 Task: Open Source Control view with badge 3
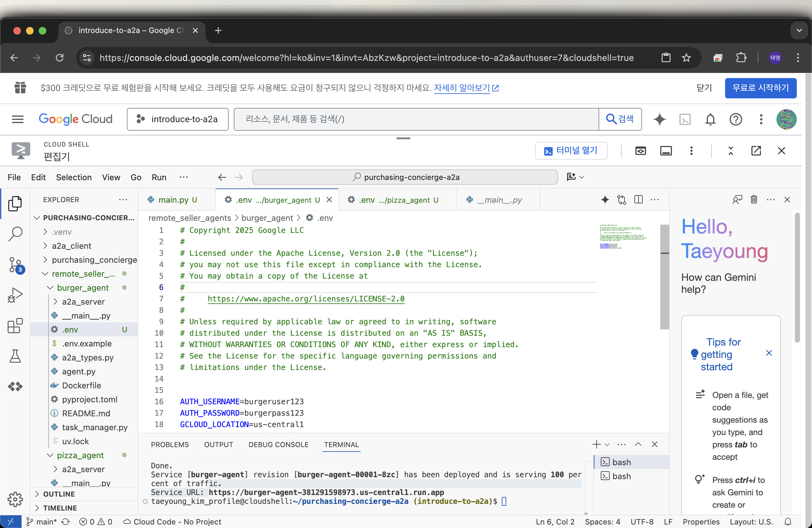click(15, 265)
